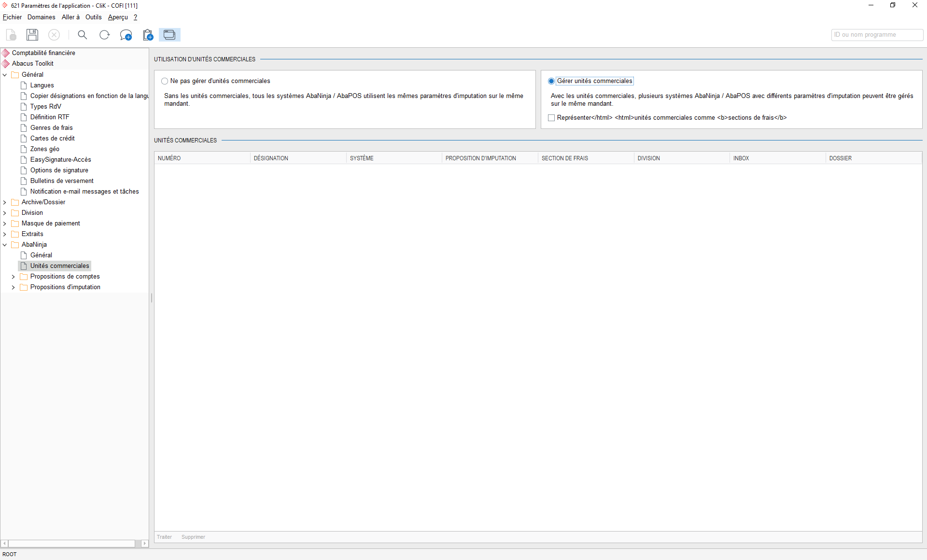Open Notification e-mail messages et tâches
Screen dimensions: 927x560
(84, 191)
